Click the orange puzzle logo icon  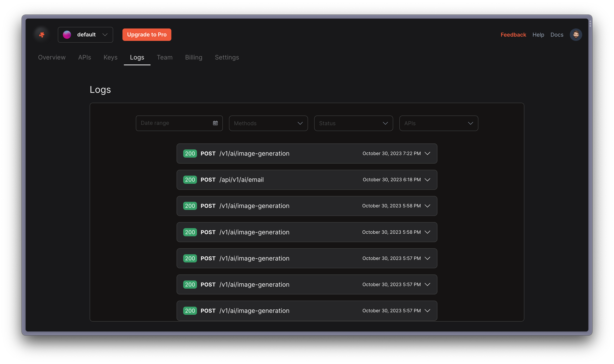[x=42, y=35]
